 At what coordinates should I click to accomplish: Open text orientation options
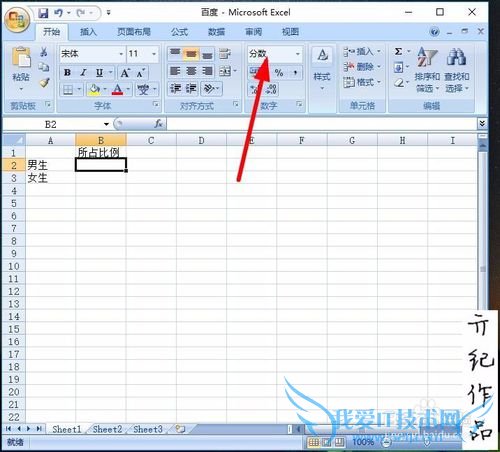(211, 88)
